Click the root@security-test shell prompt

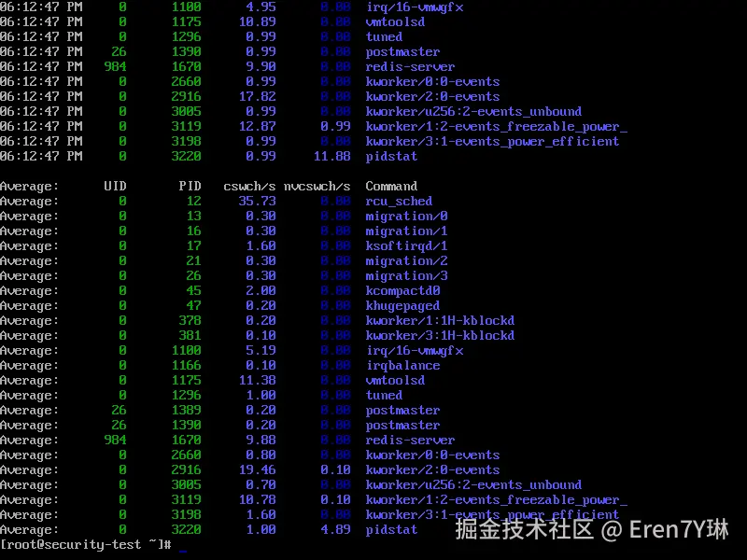85,544
